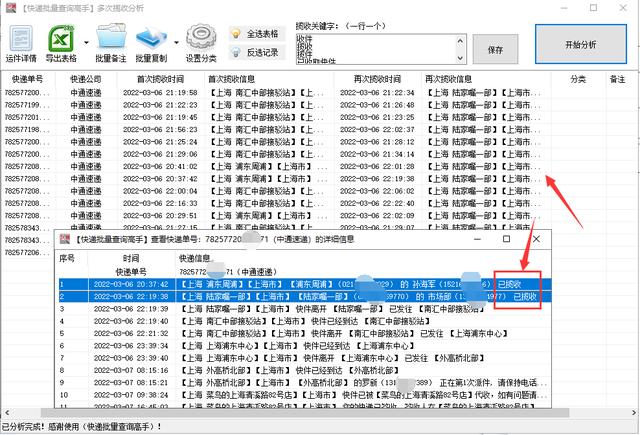Click the 快递公司 column header
Viewport: 640px width, 435px height.
click(86, 79)
